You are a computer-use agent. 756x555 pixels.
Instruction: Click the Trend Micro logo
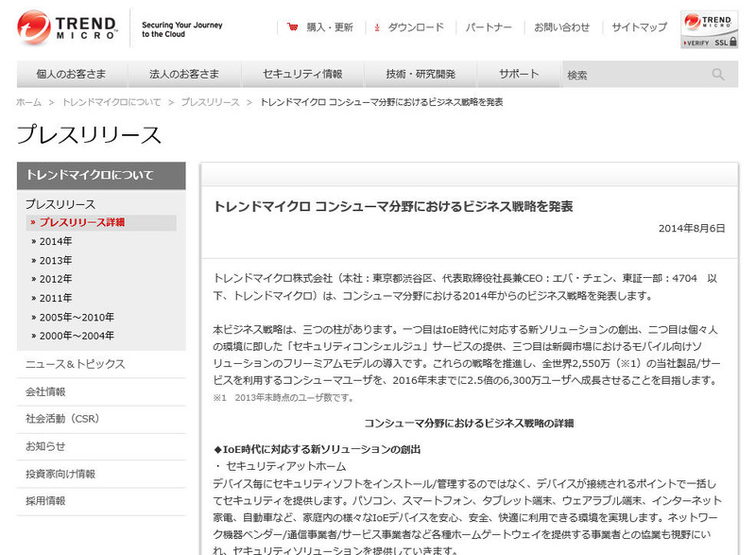pyautogui.click(x=66, y=28)
